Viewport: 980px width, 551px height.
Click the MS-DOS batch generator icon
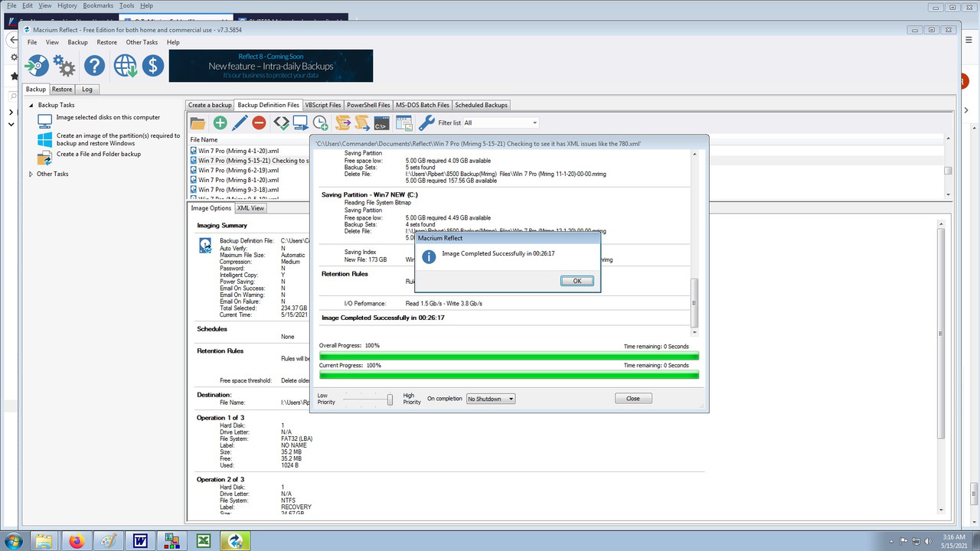click(381, 122)
